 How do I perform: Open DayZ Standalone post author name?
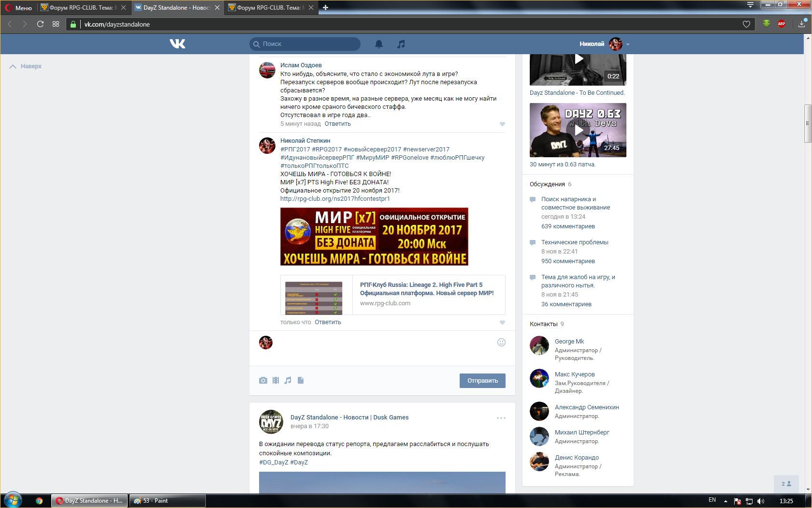point(349,417)
